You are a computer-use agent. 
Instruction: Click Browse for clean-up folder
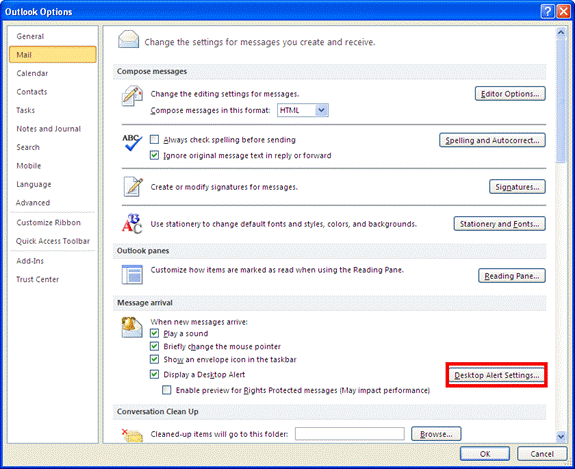(x=436, y=434)
